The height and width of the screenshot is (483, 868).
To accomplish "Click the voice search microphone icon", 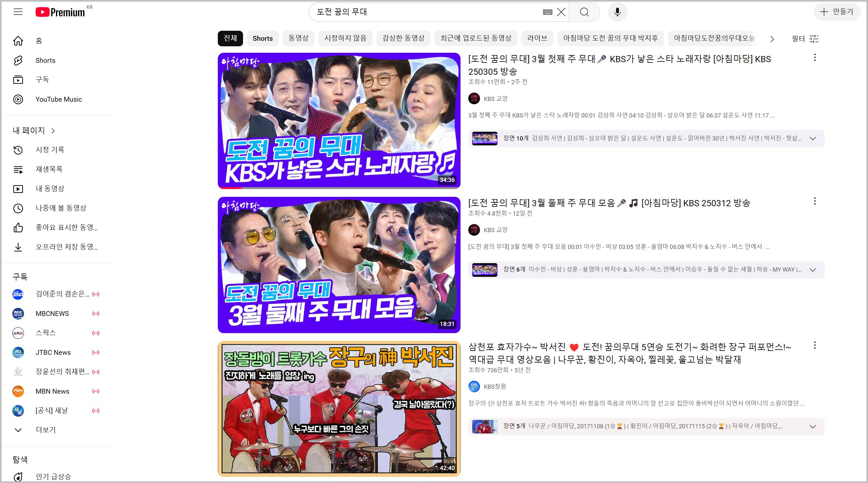I will [x=617, y=12].
